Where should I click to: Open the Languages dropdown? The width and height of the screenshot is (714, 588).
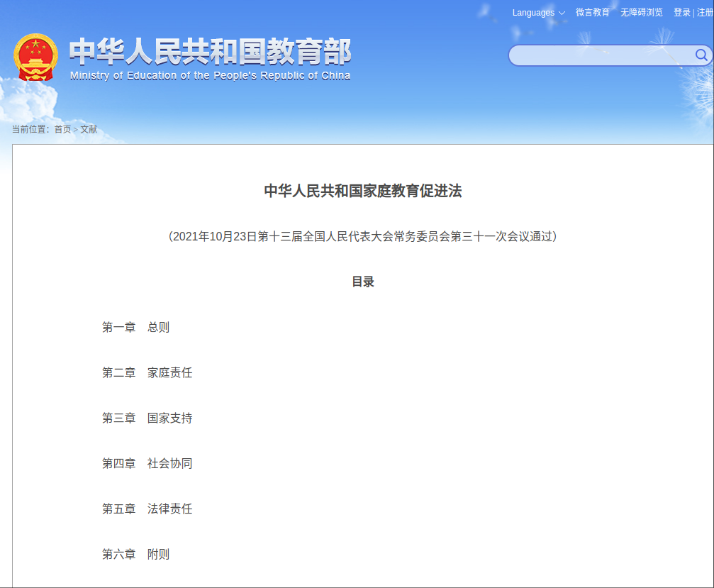[x=533, y=13]
